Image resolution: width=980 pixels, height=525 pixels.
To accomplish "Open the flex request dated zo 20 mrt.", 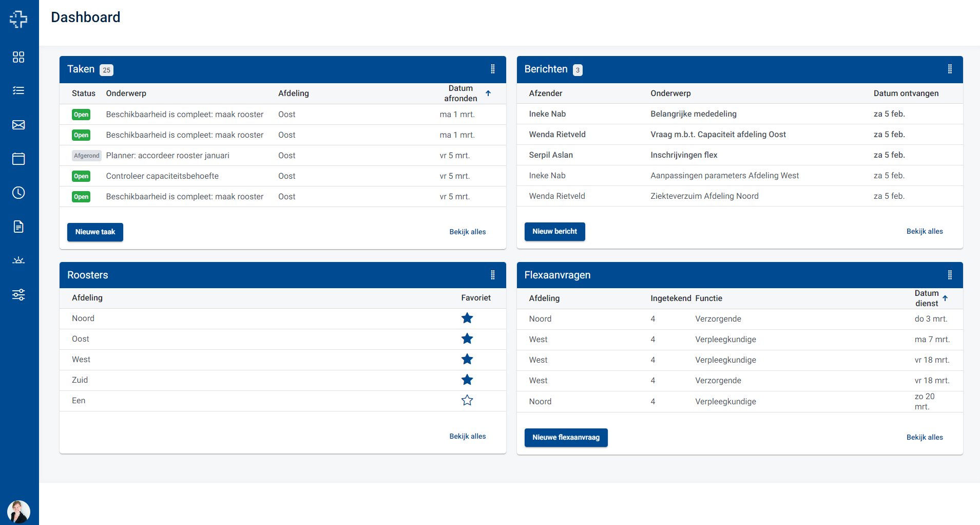I will 740,402.
